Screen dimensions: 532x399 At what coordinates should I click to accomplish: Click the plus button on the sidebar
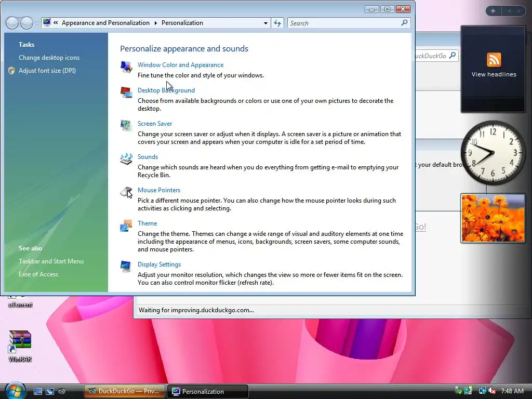493,11
